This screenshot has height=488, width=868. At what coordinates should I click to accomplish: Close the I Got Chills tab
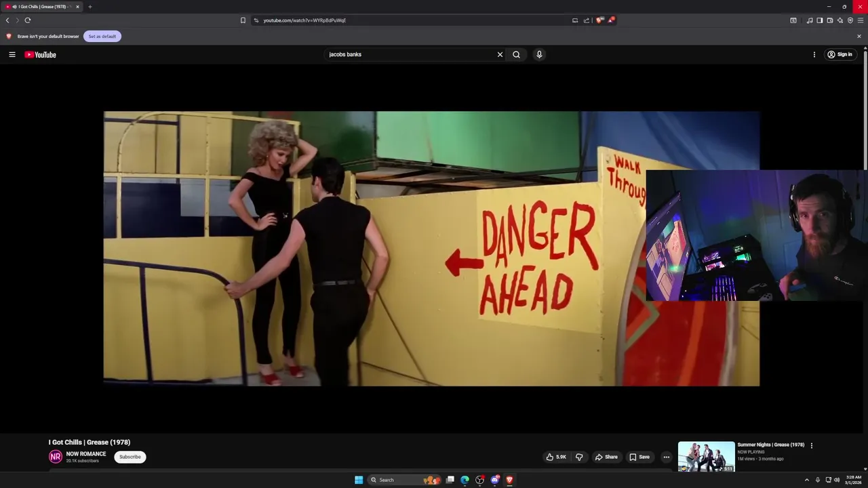pos(77,7)
